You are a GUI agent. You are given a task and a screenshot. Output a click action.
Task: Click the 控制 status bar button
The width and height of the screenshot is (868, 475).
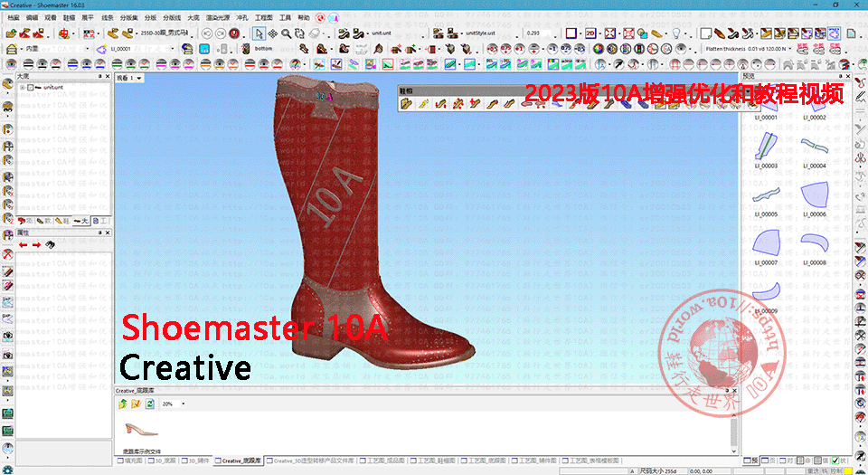(835, 471)
